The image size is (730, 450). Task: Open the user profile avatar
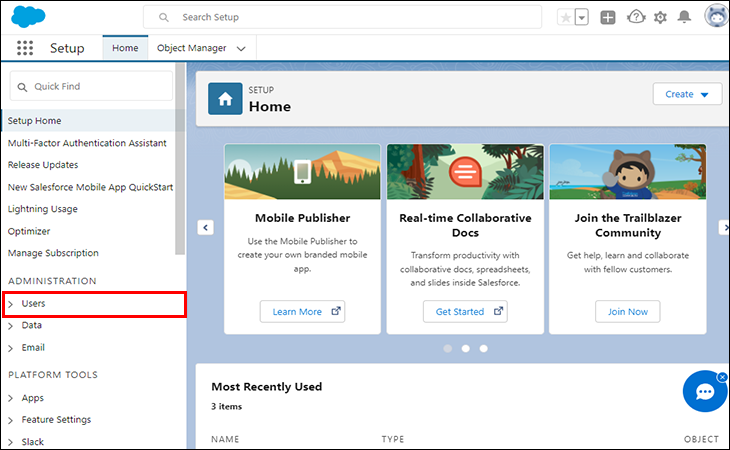point(715,16)
